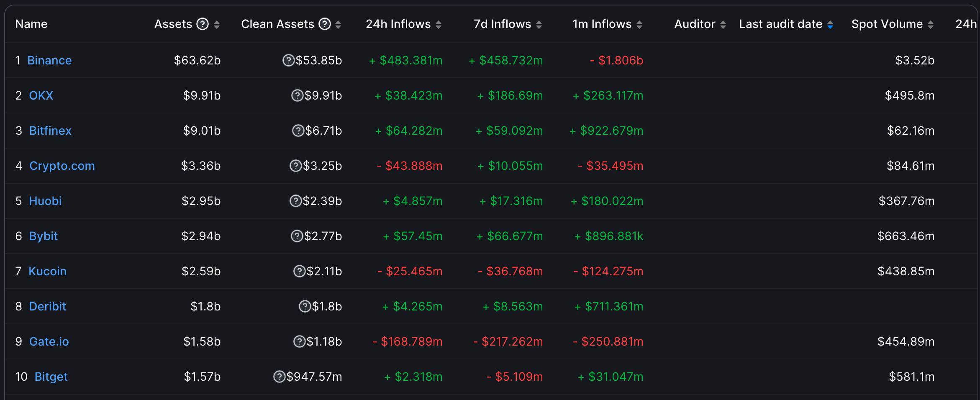This screenshot has height=400, width=980.
Task: Select Crypto.com 24h inflow - $43.888m
Action: coord(410,166)
